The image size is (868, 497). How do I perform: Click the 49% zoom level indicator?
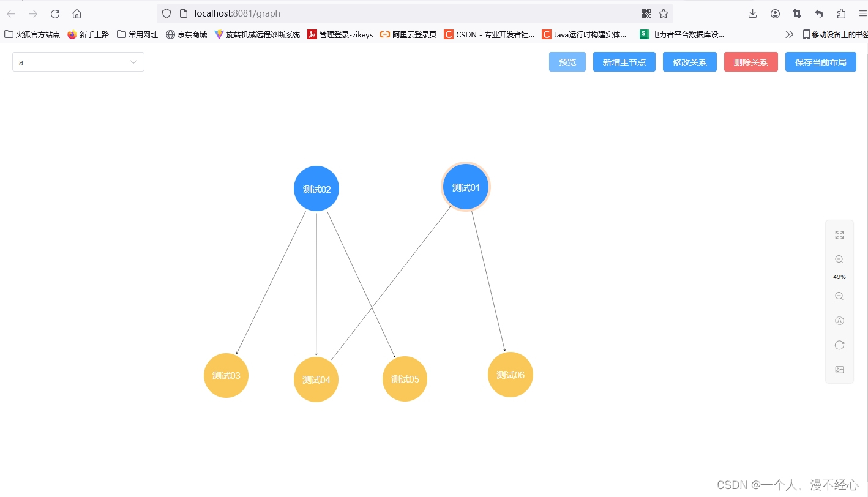tap(839, 277)
